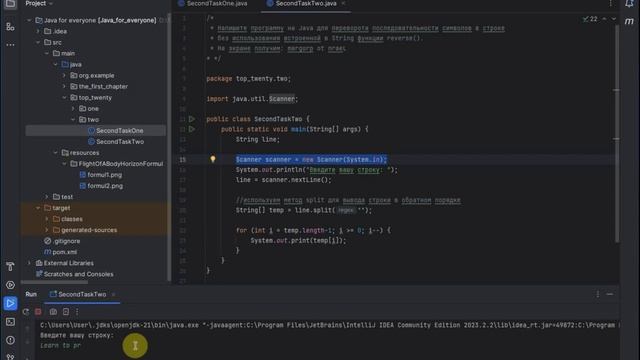Image resolution: width=640 pixels, height=360 pixels.
Task: Click the Run panel title label
Action: [31, 294]
